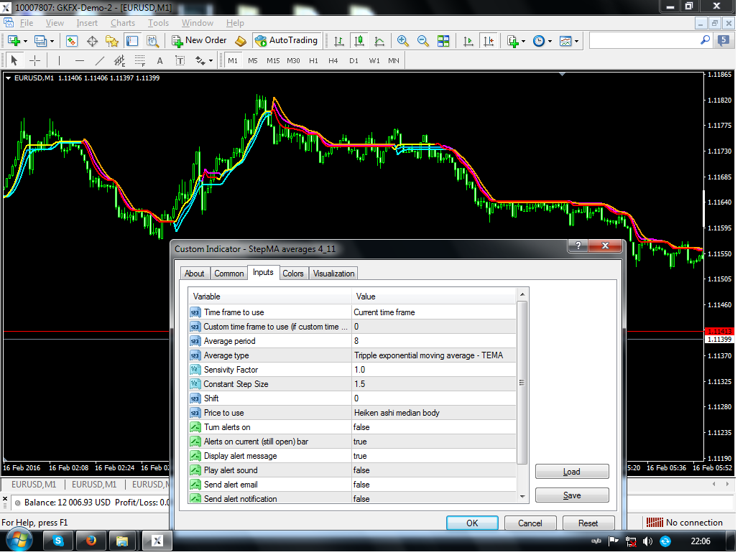This screenshot has height=560, width=753.
Task: Zoom in on the chart
Action: (x=403, y=41)
